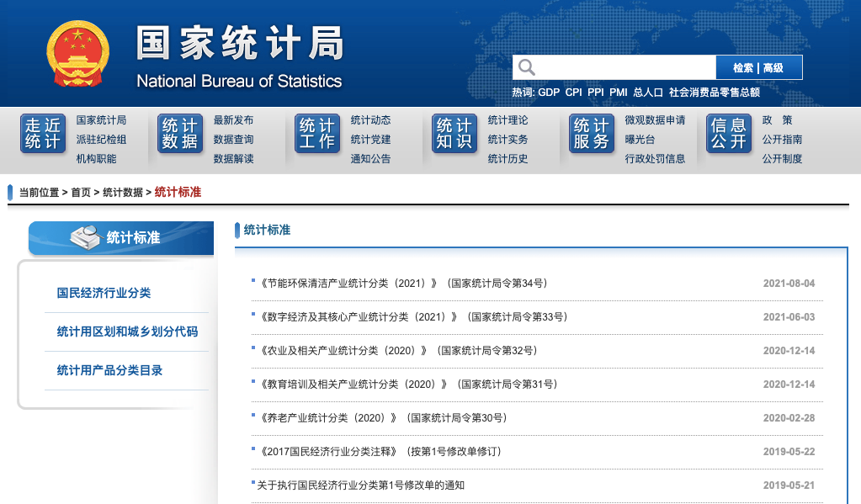Open the 统计服务 nav block

592,134
